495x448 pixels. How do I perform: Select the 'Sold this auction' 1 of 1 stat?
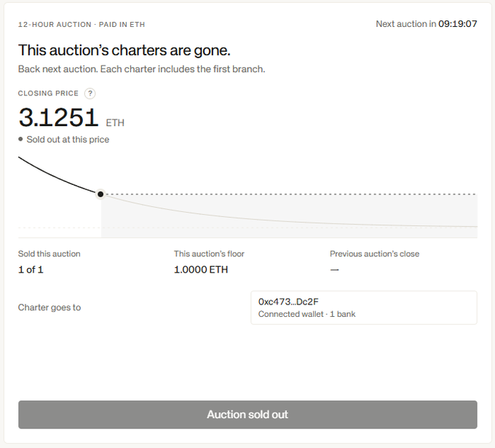click(x=31, y=270)
